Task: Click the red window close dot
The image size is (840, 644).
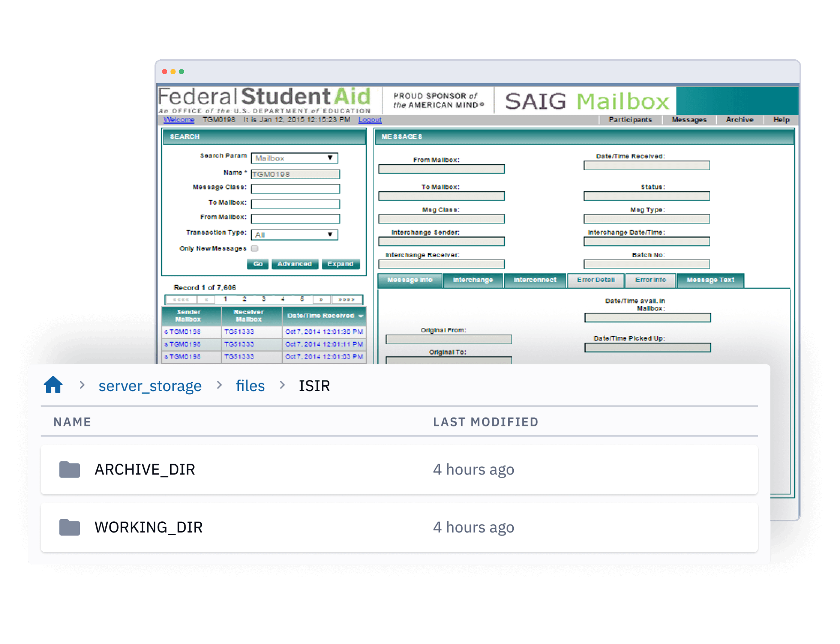Action: pos(164,72)
